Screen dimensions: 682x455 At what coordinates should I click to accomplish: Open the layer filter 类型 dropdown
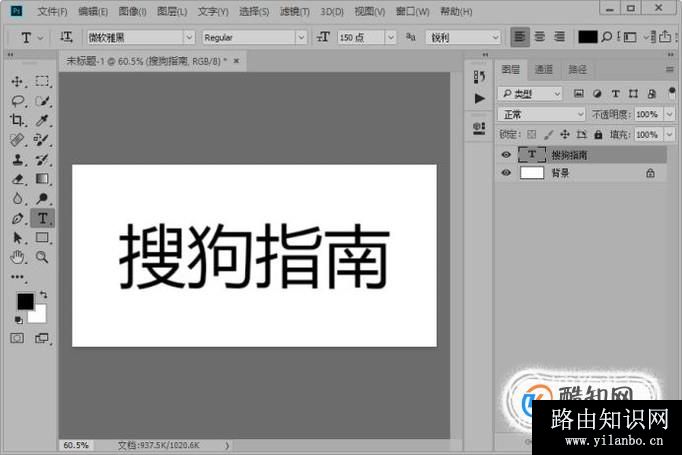(x=530, y=94)
